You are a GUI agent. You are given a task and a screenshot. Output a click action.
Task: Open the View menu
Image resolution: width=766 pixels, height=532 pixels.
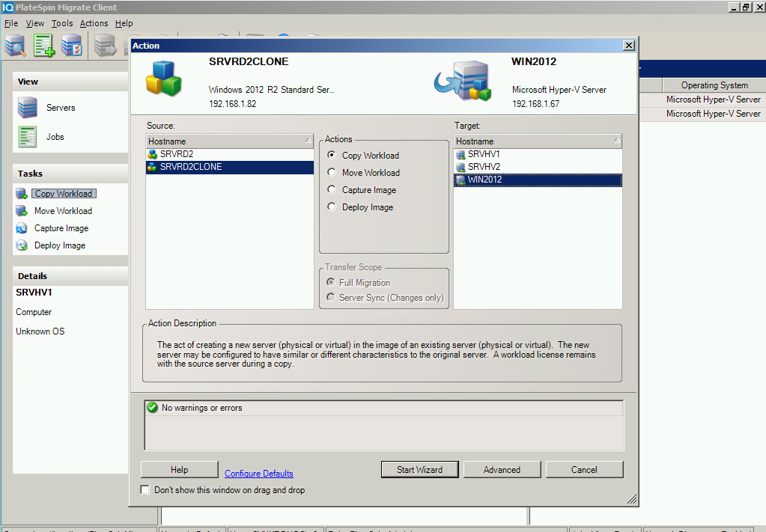pos(34,23)
